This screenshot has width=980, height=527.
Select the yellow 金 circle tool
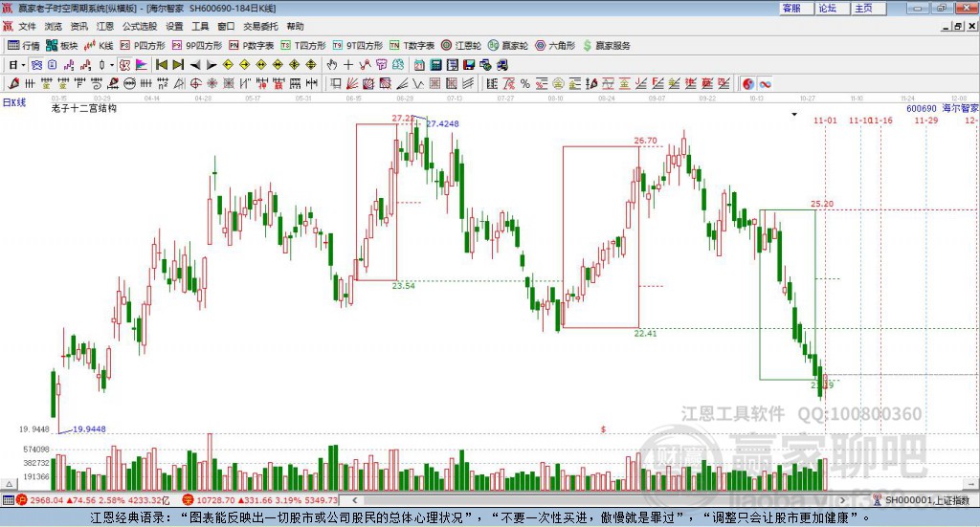coord(558,83)
